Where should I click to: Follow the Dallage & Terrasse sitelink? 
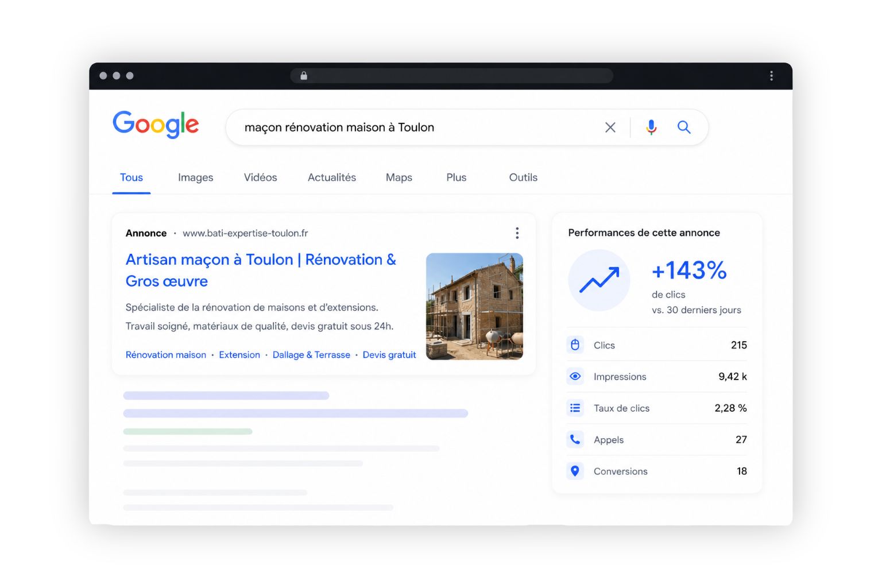click(311, 355)
